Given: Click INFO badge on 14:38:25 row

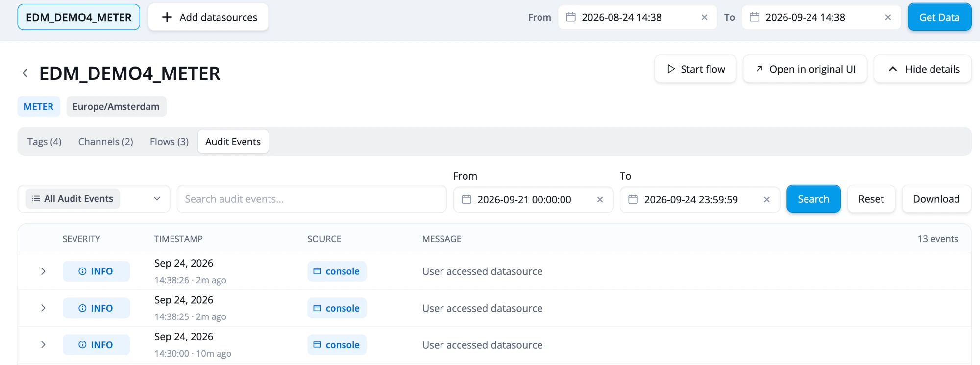Looking at the screenshot, I should (x=96, y=308).
